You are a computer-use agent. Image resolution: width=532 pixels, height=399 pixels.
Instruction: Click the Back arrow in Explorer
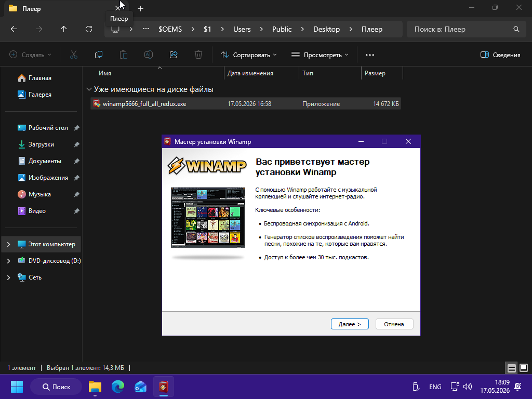14,29
